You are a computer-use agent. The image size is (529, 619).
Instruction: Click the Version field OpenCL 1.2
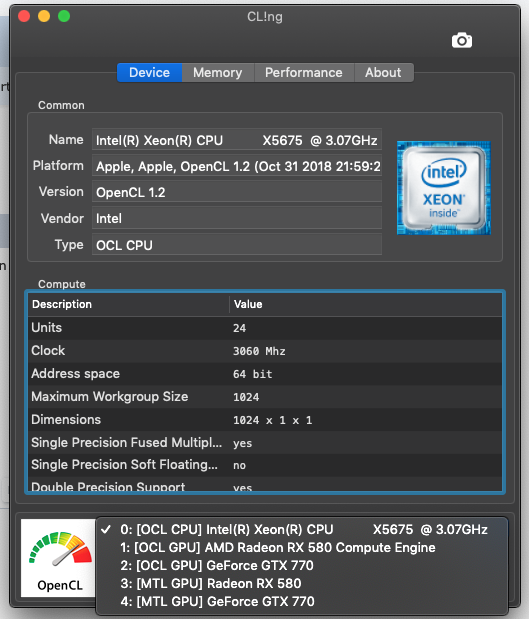click(237, 192)
